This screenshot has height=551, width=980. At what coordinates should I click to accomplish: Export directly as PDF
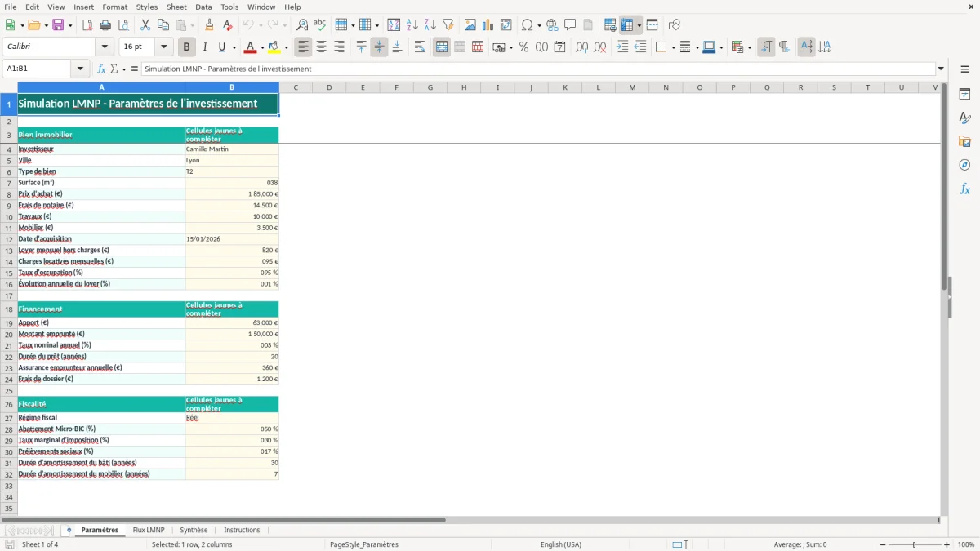click(87, 25)
